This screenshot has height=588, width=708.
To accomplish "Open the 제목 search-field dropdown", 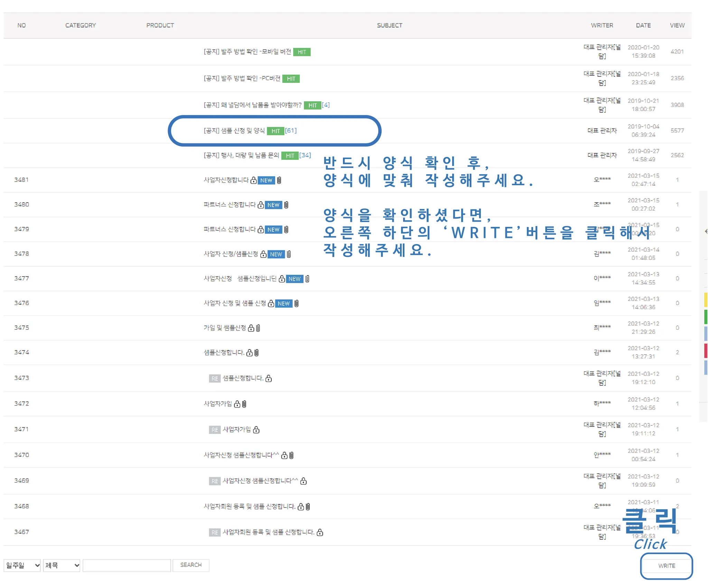I will tap(62, 566).
